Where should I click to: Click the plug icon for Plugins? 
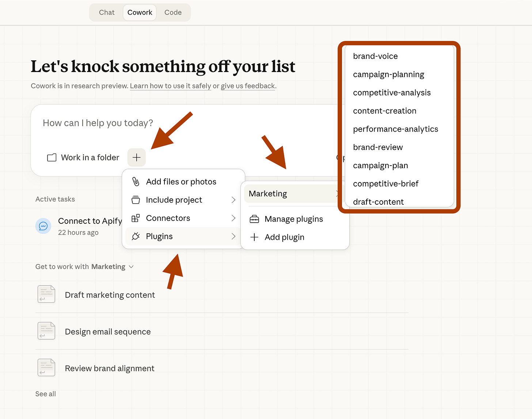pos(136,237)
